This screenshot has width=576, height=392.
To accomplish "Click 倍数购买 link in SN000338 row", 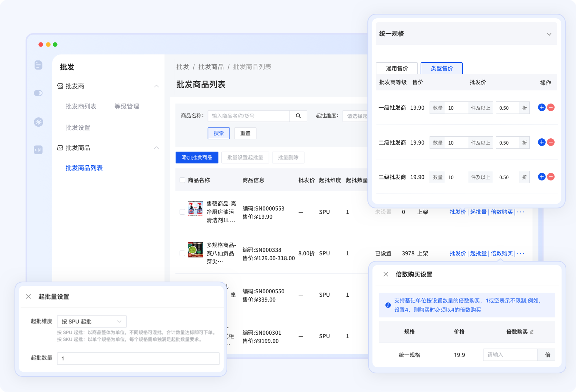I will (x=502, y=253).
